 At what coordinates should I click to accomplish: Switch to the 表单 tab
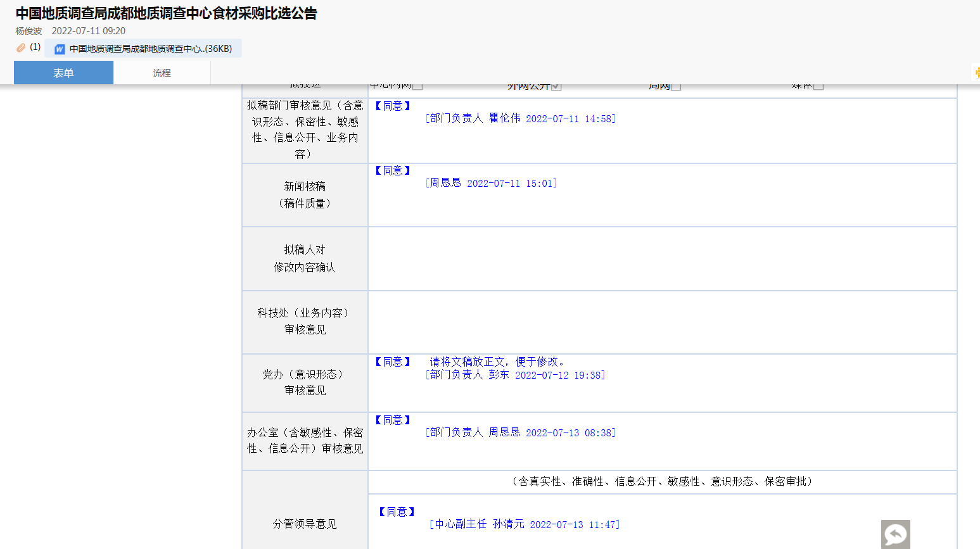point(63,73)
